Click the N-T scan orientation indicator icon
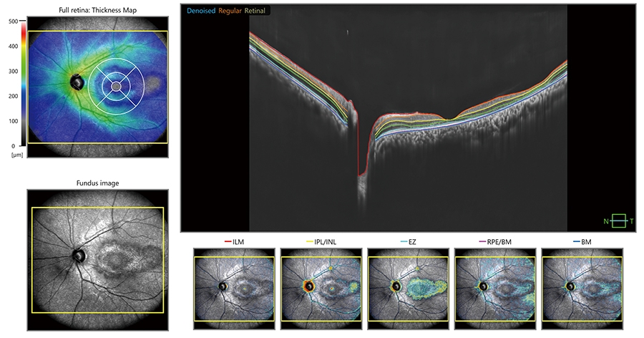This screenshot has height=338, width=644. click(x=618, y=221)
